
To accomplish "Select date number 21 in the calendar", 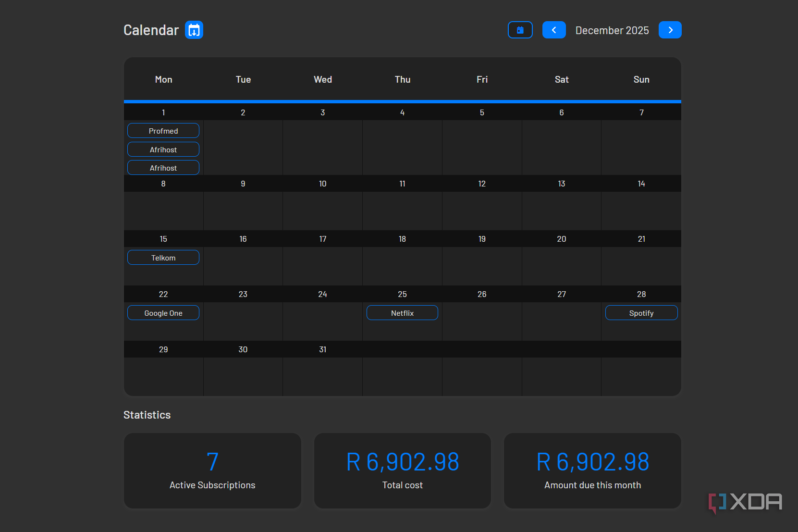I will coord(641,239).
